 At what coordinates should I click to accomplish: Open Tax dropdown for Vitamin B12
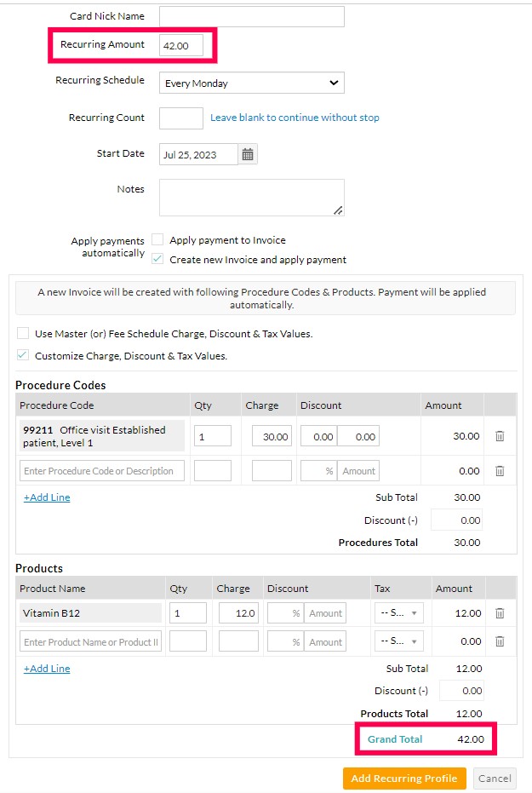398,612
